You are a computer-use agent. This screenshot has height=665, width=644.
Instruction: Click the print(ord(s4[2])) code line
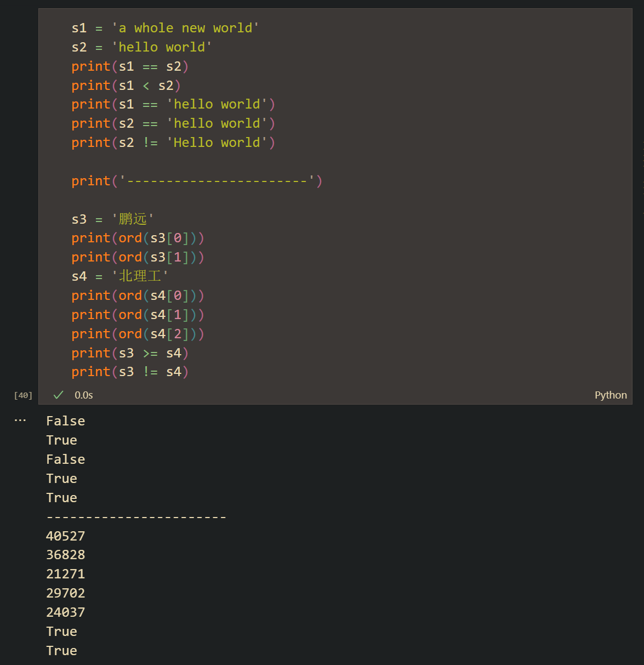[137, 334]
